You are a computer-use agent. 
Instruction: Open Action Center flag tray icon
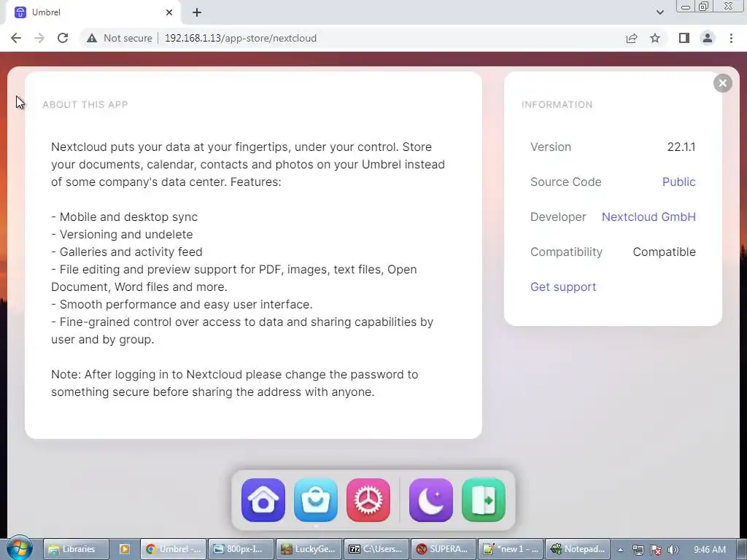coord(656,550)
